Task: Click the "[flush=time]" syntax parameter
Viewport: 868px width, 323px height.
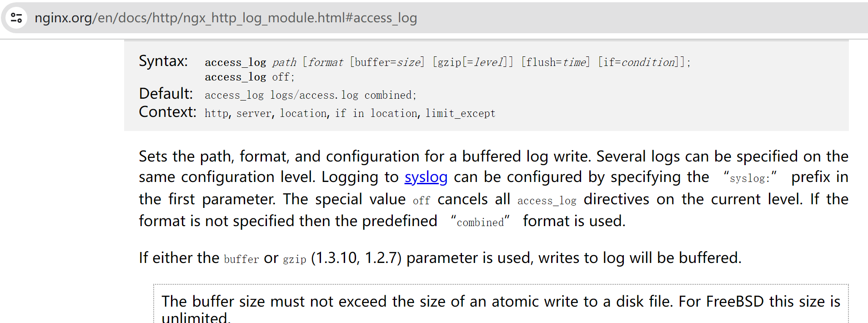Action: click(x=556, y=62)
